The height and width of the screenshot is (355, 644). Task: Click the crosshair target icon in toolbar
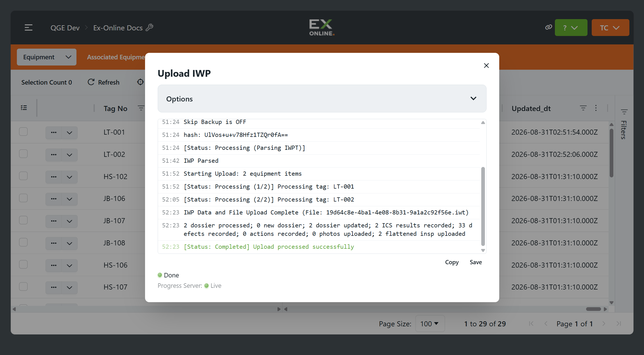[140, 82]
